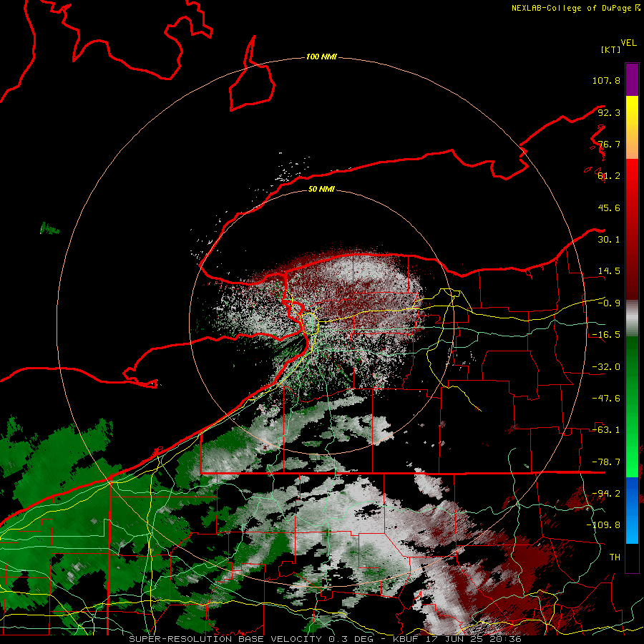This screenshot has height=644, width=644.
Task: Click the 107.8 velocity scale value
Action: tap(606, 80)
